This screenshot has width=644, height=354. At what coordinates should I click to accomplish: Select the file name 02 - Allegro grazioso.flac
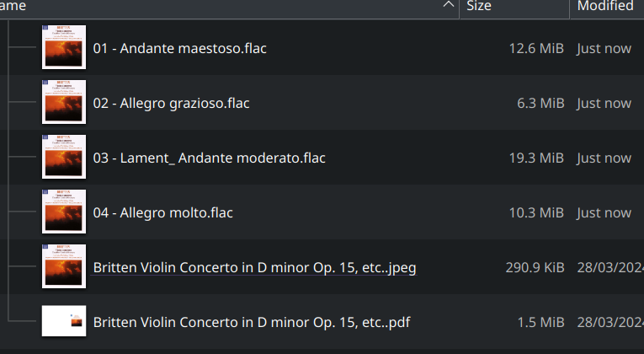tap(172, 103)
